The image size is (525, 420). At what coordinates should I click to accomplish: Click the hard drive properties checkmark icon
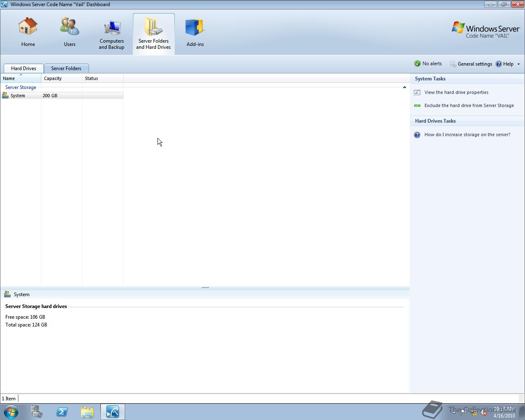tap(417, 92)
